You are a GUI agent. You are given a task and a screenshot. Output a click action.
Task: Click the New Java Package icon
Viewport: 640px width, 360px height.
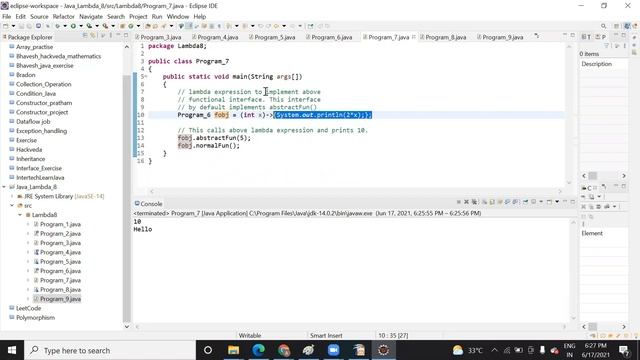coord(122,26)
